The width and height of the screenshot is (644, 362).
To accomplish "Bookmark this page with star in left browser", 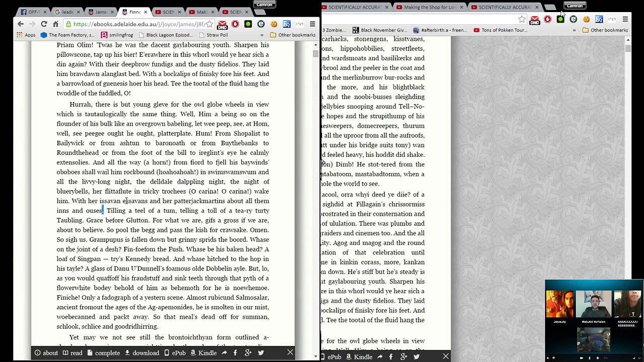I will click(209, 24).
